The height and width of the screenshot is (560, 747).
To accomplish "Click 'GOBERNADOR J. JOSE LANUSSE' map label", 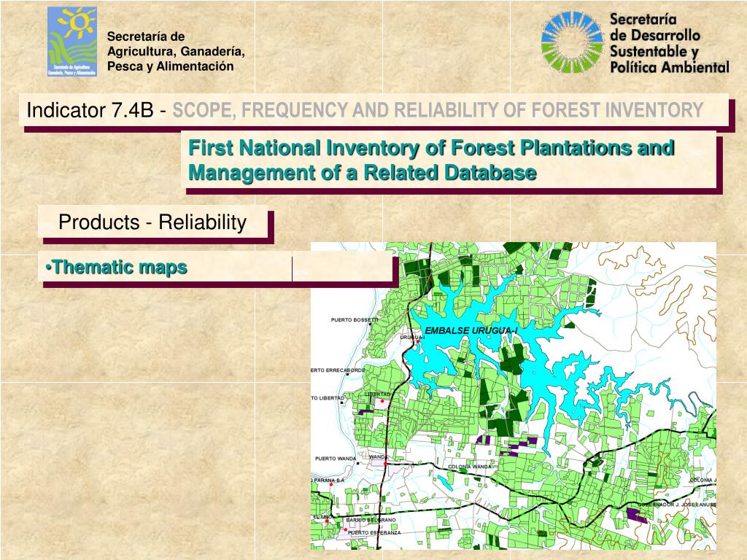I will pyautogui.click(x=676, y=505).
